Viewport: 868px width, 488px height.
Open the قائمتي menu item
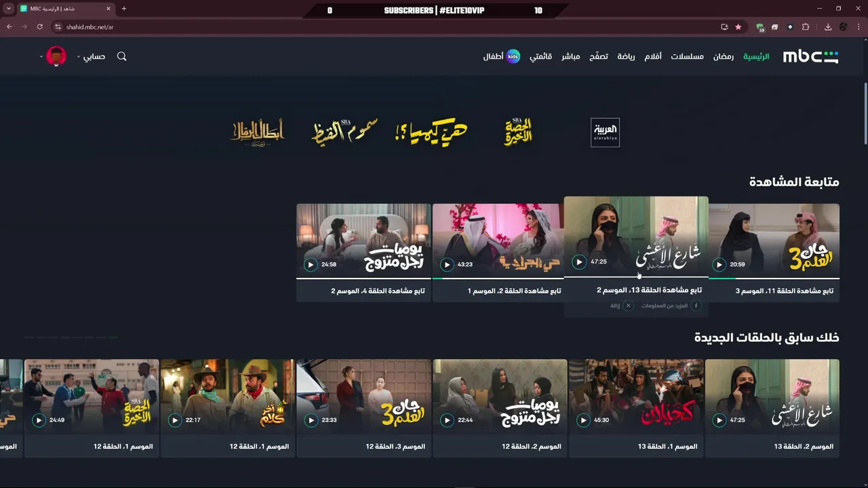540,56
